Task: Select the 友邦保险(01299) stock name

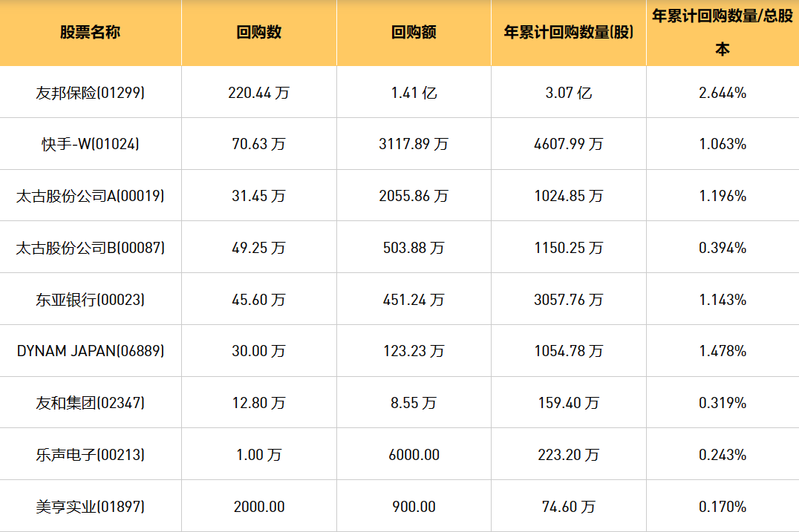Action: click(90, 93)
